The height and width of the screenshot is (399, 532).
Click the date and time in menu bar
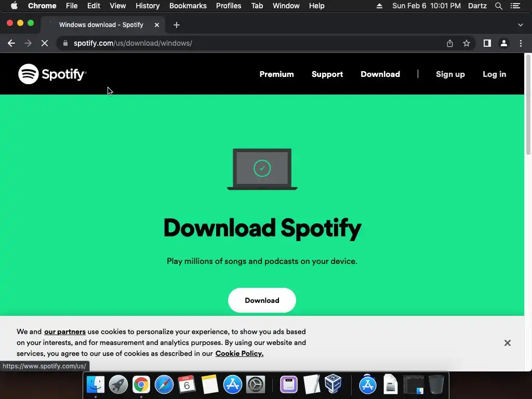[x=427, y=6]
